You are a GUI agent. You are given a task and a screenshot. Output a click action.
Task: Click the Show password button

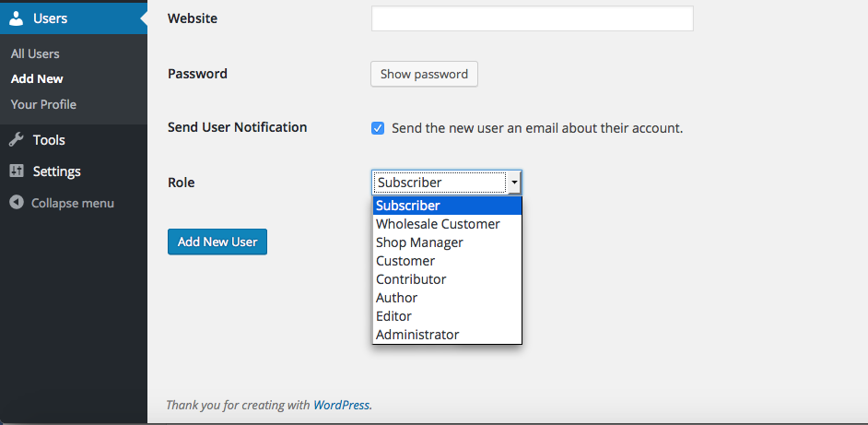pos(424,75)
